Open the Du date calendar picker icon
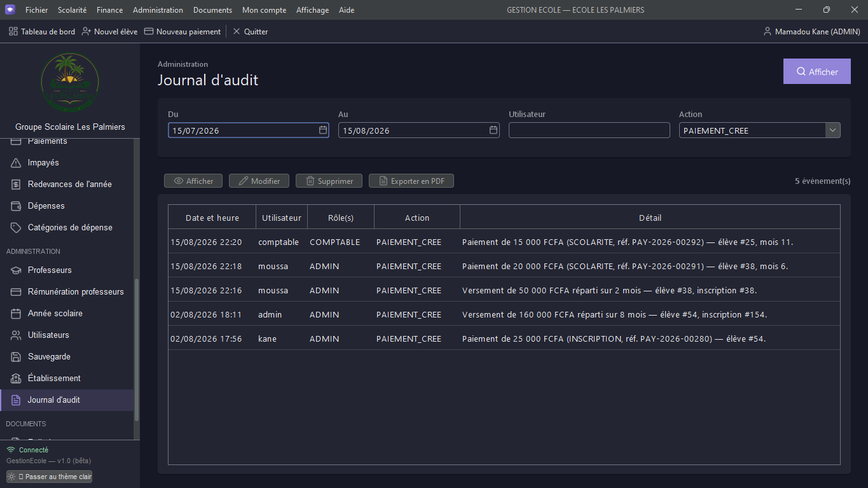Image resolution: width=868 pixels, height=488 pixels. pos(323,130)
